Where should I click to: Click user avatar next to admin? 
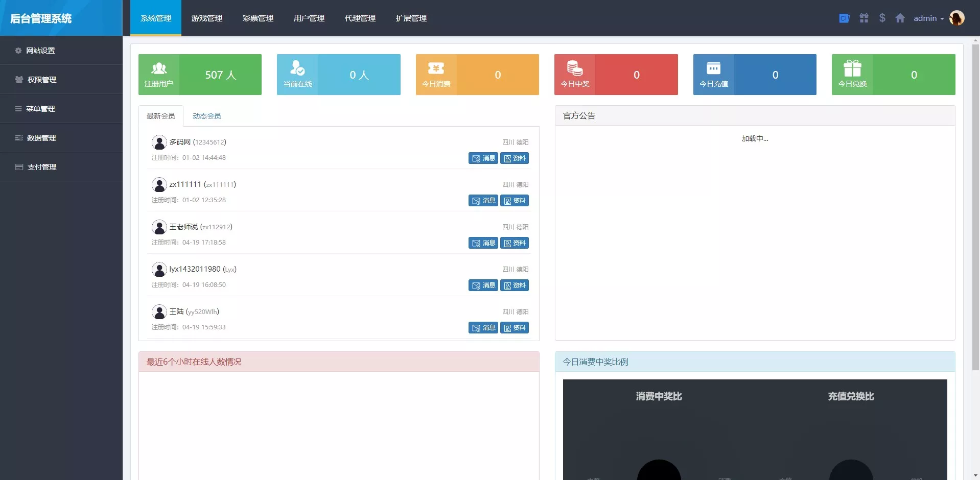958,18
